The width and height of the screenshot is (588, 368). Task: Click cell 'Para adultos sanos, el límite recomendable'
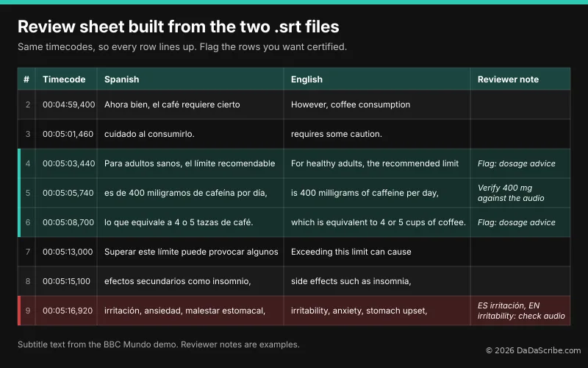click(190, 163)
